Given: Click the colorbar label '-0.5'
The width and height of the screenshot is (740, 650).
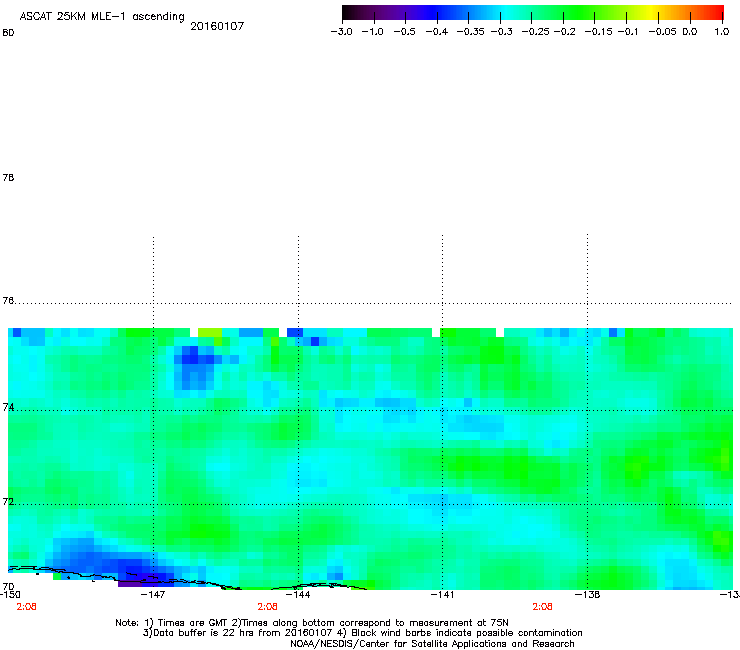Looking at the screenshot, I should [x=404, y=32].
